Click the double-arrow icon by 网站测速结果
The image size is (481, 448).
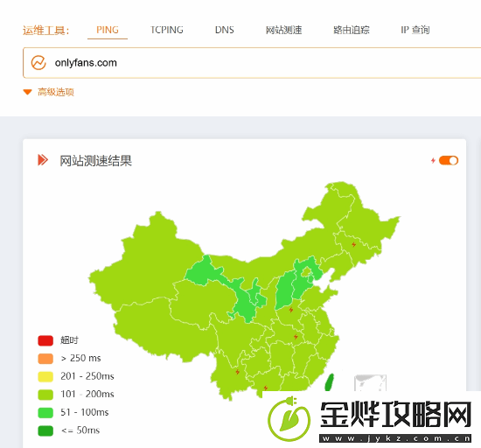coord(43,160)
